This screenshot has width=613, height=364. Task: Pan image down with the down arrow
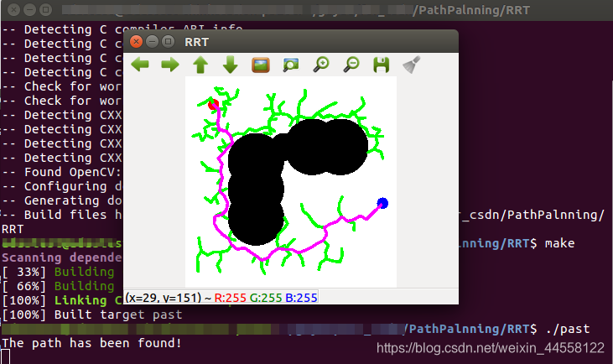pos(231,65)
